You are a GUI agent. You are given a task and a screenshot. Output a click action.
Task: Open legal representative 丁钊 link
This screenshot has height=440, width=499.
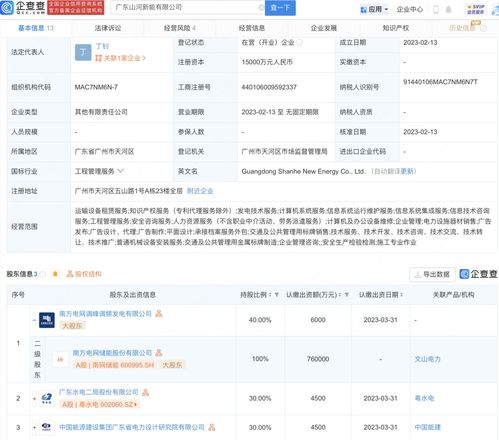tap(102, 46)
